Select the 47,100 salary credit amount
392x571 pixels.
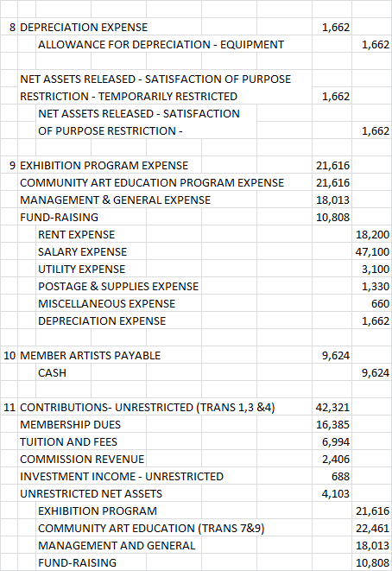pyautogui.click(x=372, y=251)
